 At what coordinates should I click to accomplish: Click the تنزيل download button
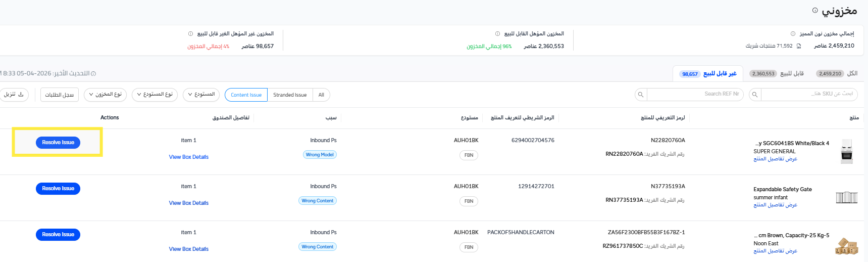[x=14, y=95]
